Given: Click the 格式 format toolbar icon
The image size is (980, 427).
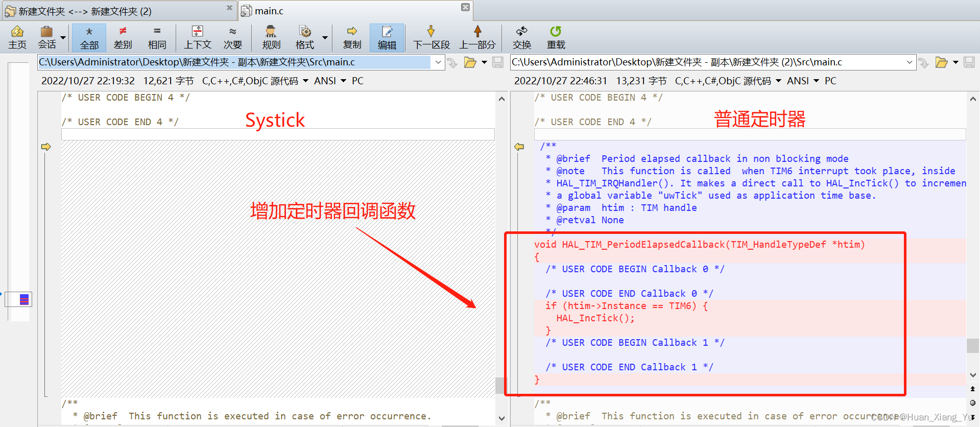Looking at the screenshot, I should pyautogui.click(x=305, y=38).
